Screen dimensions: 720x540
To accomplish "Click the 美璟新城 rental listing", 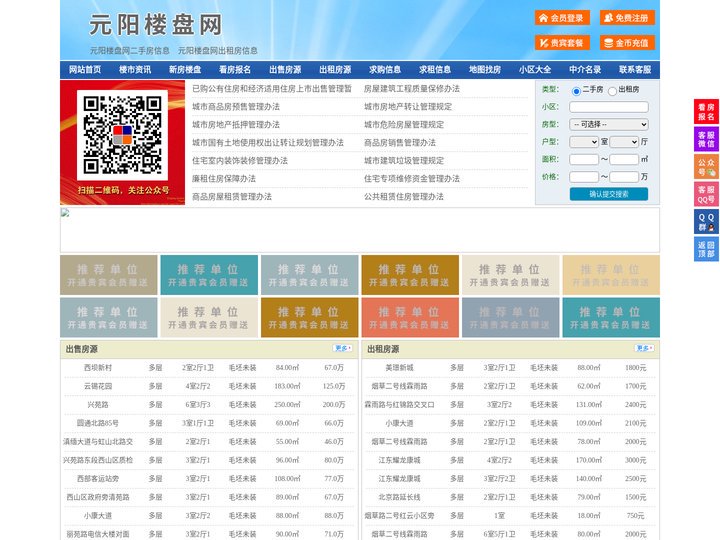I will tap(399, 368).
